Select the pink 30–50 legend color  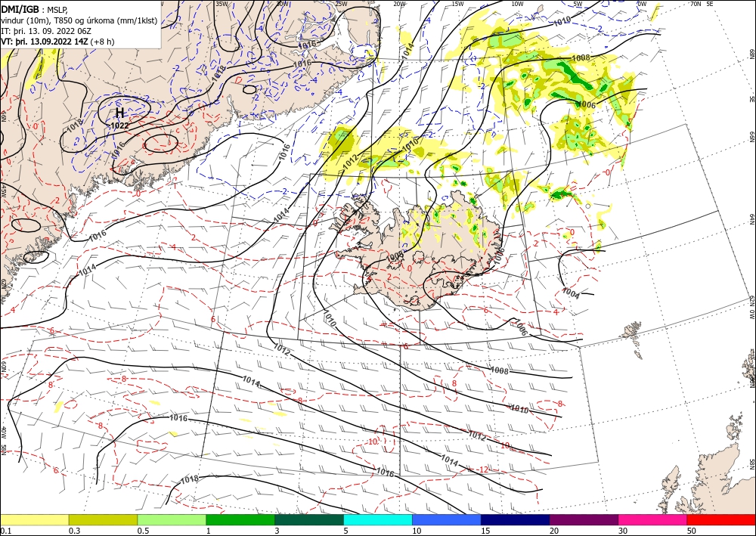tap(653, 519)
